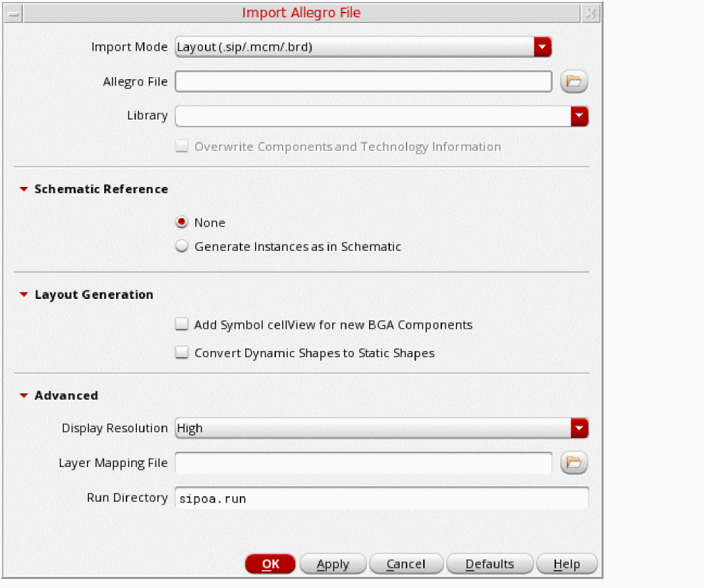Select the None radio button
The width and height of the screenshot is (704, 588).
182,222
